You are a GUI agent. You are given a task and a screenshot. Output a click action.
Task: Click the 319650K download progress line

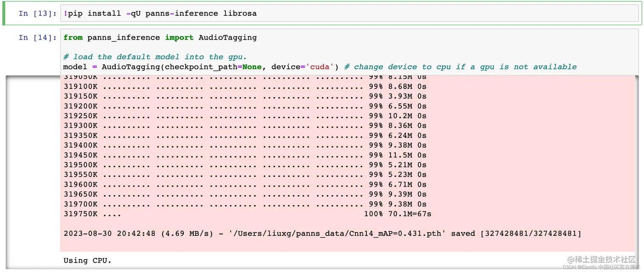[245, 194]
